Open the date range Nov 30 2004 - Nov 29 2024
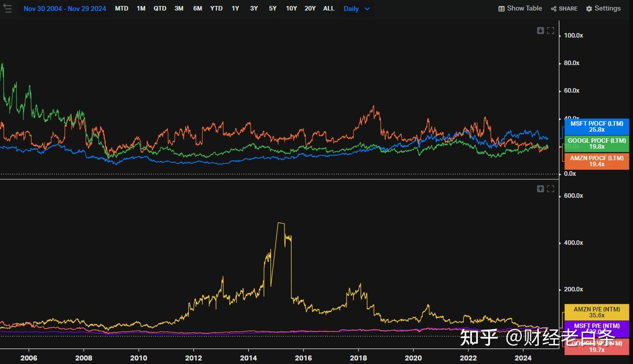 (65, 9)
